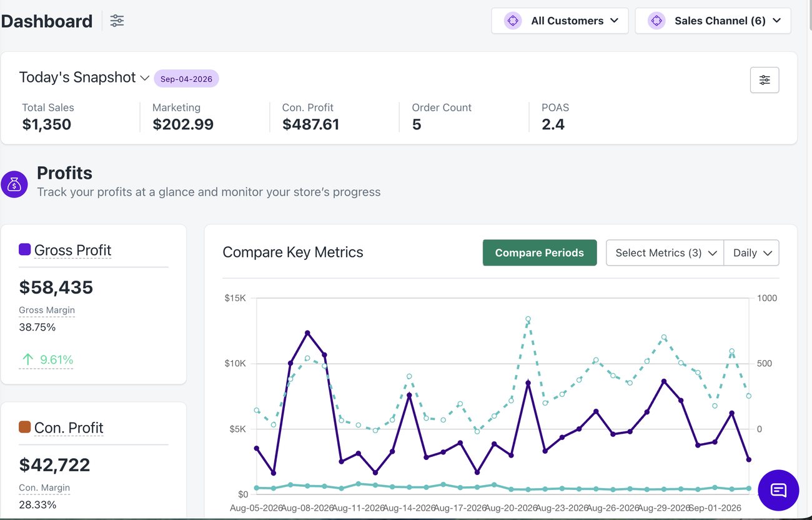Viewport: 812px width, 520px height.
Task: Click the 38.75% gross margin value
Action: [37, 327]
